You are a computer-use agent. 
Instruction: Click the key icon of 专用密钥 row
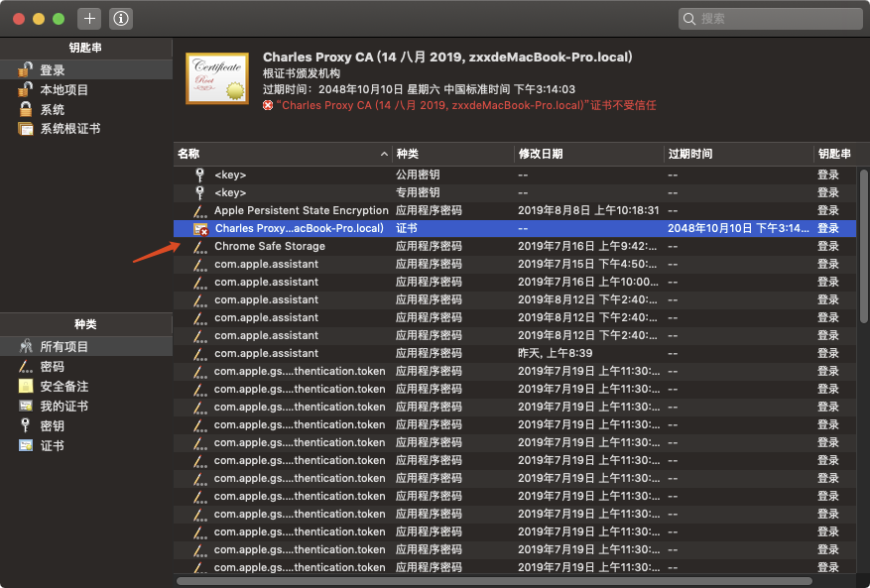point(199,192)
